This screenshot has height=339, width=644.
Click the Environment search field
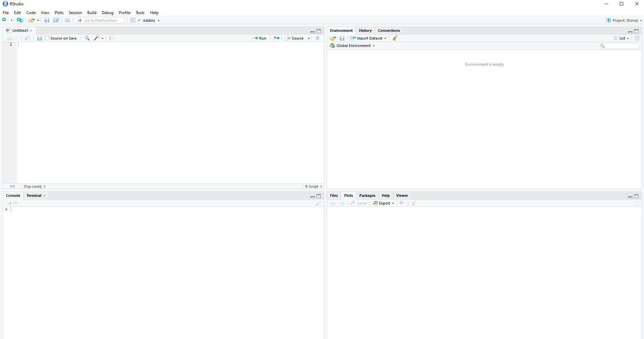coord(618,46)
